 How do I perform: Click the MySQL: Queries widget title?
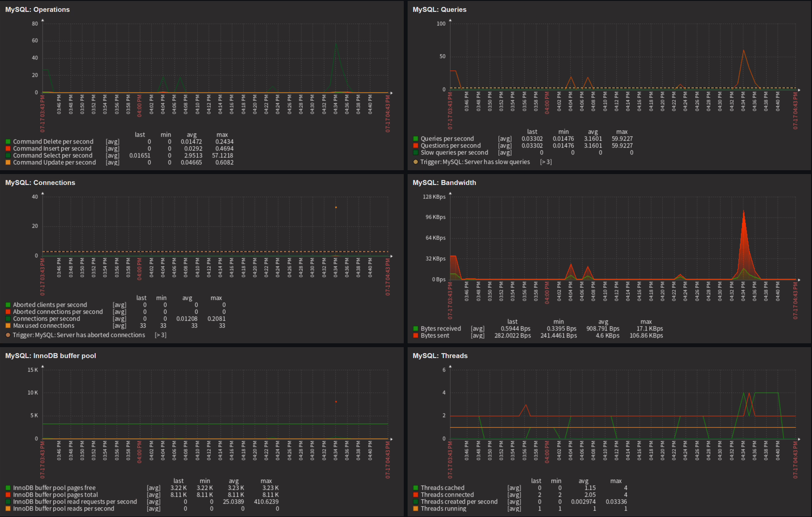pyautogui.click(x=439, y=10)
